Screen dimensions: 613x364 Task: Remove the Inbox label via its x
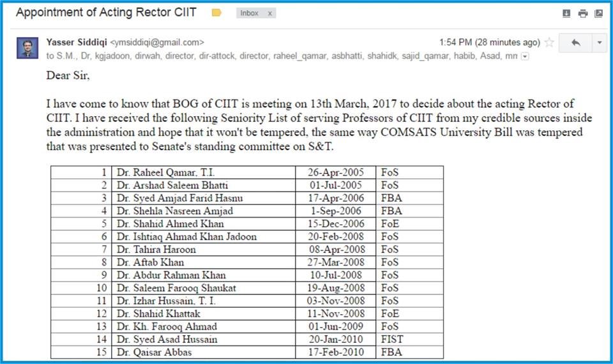pos(269,13)
